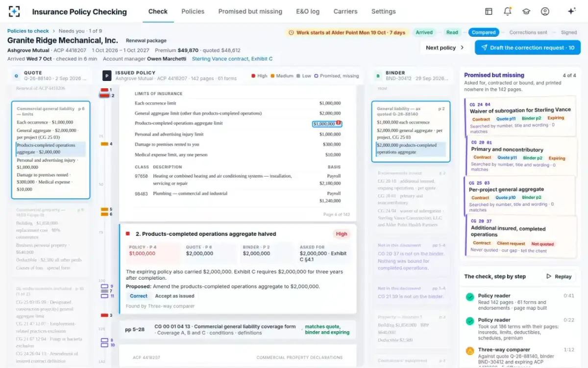This screenshot has width=588, height=368.
Task: Click the green check beside Policy reader 0:22
Action: tap(470, 321)
